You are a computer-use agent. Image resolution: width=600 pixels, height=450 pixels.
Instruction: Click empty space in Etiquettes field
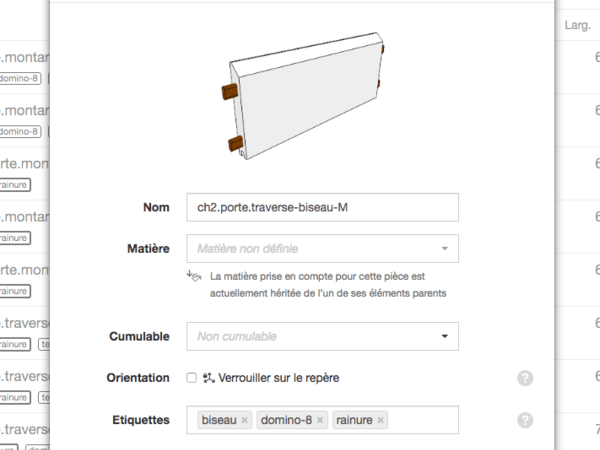tap(420, 421)
